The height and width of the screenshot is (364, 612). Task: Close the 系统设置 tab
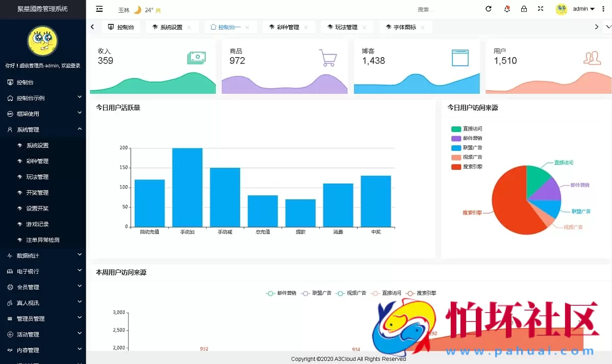pos(189,27)
